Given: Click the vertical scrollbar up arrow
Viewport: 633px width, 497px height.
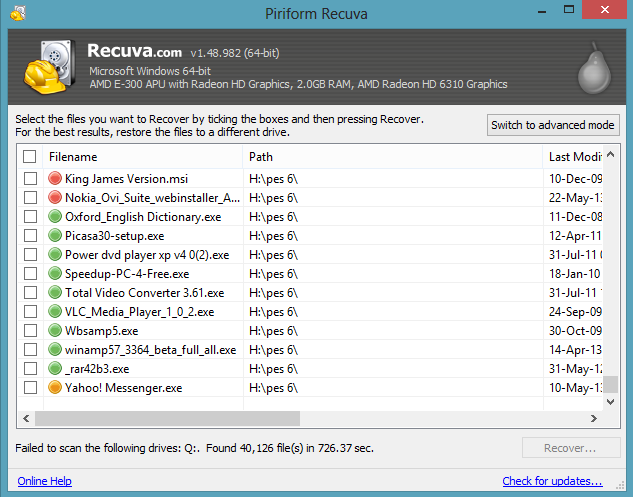Looking at the screenshot, I should click(610, 154).
